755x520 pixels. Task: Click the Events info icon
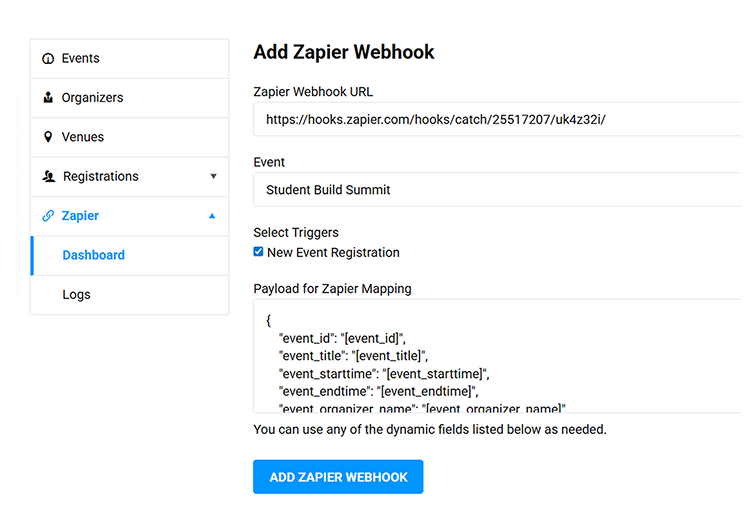point(48,59)
